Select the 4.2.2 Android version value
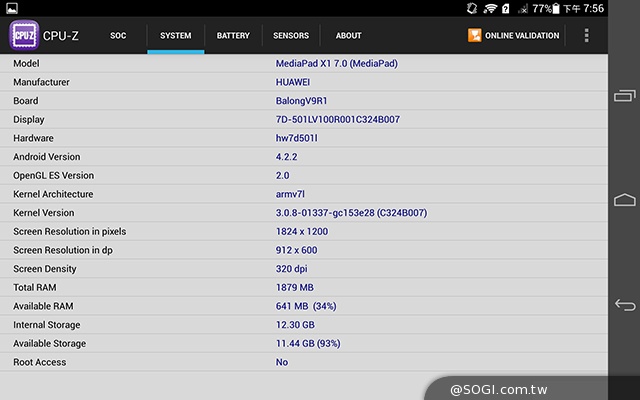 coord(287,157)
